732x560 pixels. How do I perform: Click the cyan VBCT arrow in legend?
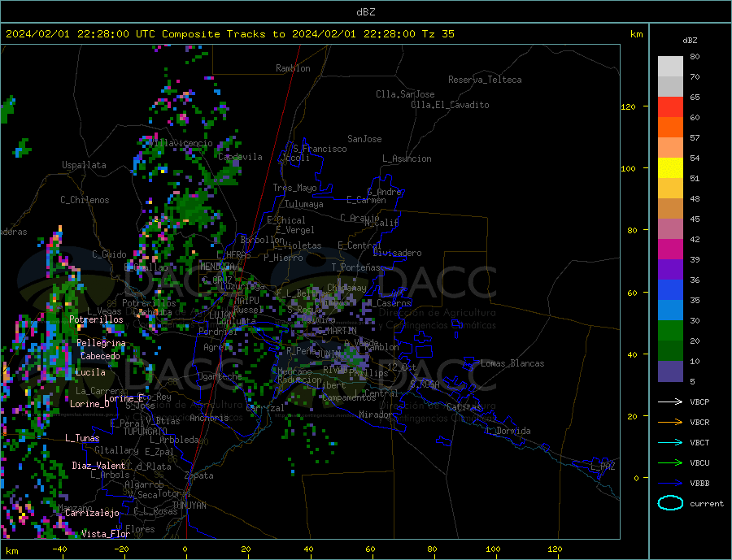coord(670,442)
